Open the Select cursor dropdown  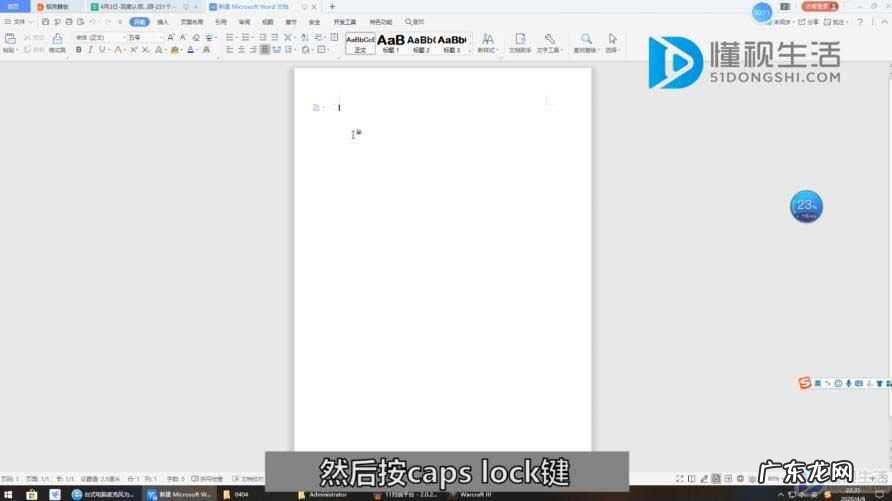pyautogui.click(x=612, y=43)
